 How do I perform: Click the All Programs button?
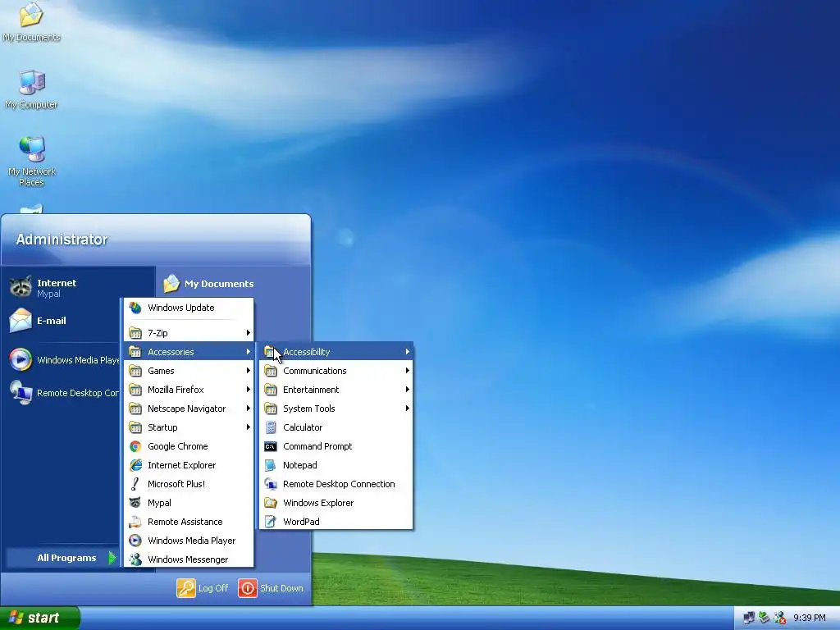click(62, 558)
